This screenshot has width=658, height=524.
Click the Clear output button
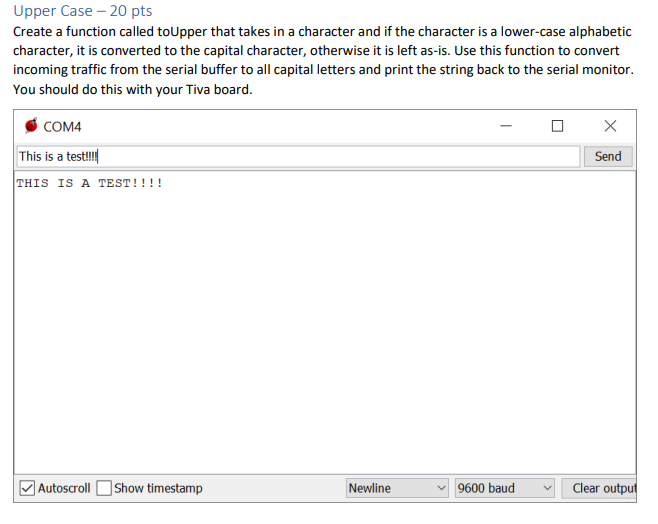point(600,488)
